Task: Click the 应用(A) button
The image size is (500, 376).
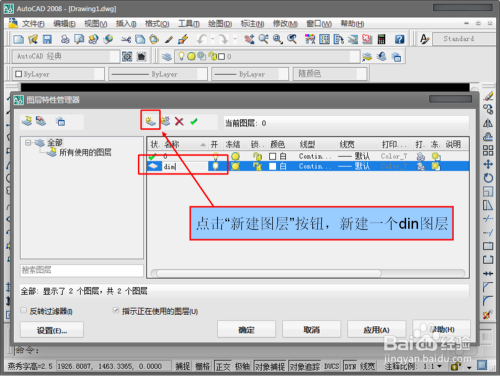Action: point(376,329)
